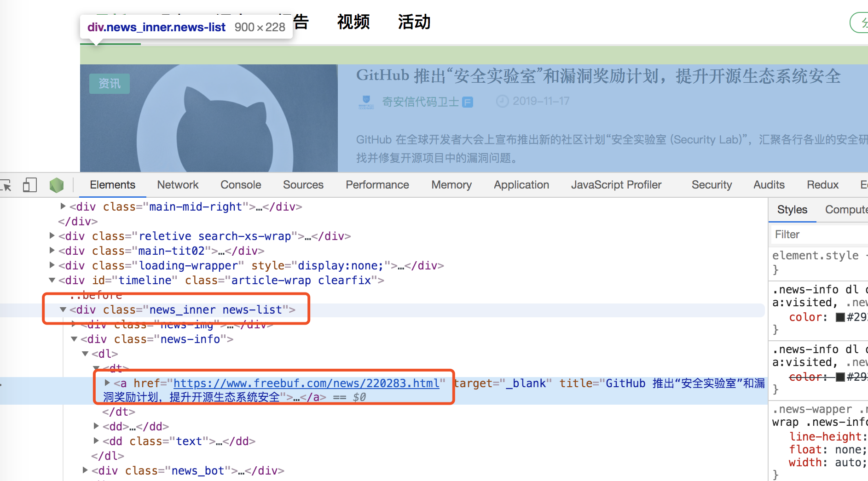
Task: Collapse the news_inner news-list div
Action: tap(63, 309)
